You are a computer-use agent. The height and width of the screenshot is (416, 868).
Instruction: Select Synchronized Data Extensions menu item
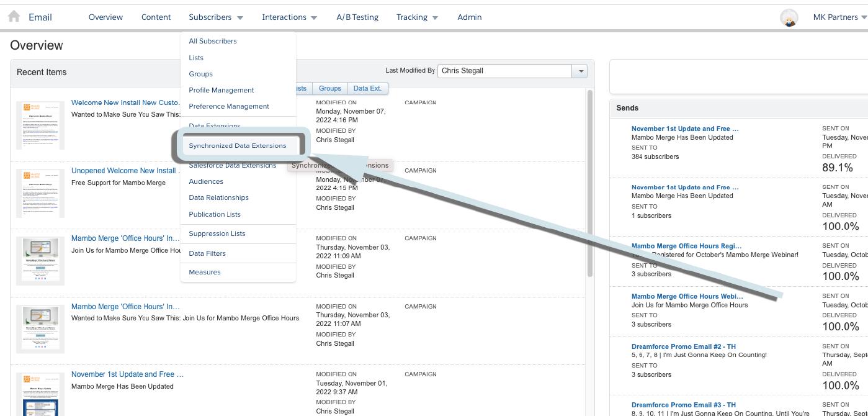point(238,146)
